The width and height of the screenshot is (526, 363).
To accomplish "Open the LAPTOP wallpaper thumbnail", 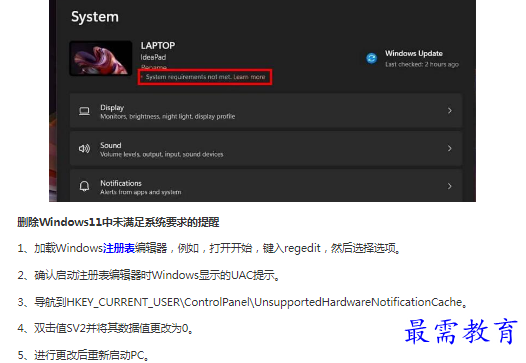I will tap(101, 58).
